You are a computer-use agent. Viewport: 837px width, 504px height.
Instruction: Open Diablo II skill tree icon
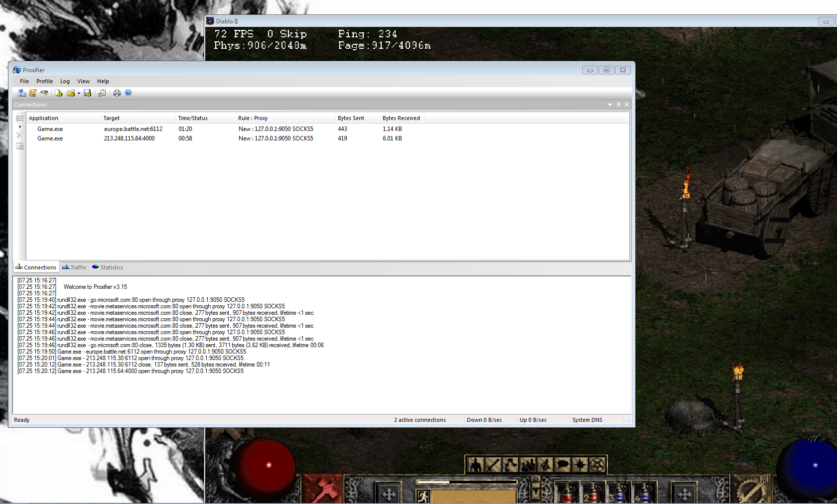point(510,465)
